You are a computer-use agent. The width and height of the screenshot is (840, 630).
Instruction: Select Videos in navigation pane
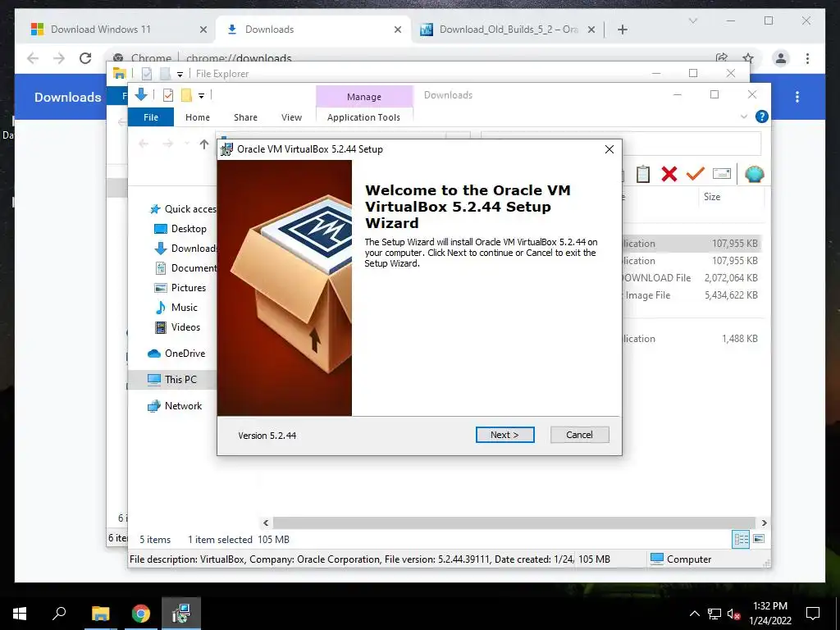point(184,326)
